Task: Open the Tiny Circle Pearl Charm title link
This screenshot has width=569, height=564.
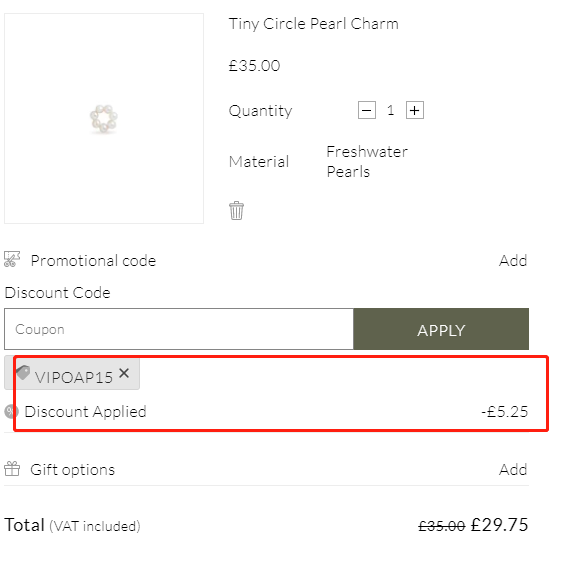Action: click(x=314, y=24)
